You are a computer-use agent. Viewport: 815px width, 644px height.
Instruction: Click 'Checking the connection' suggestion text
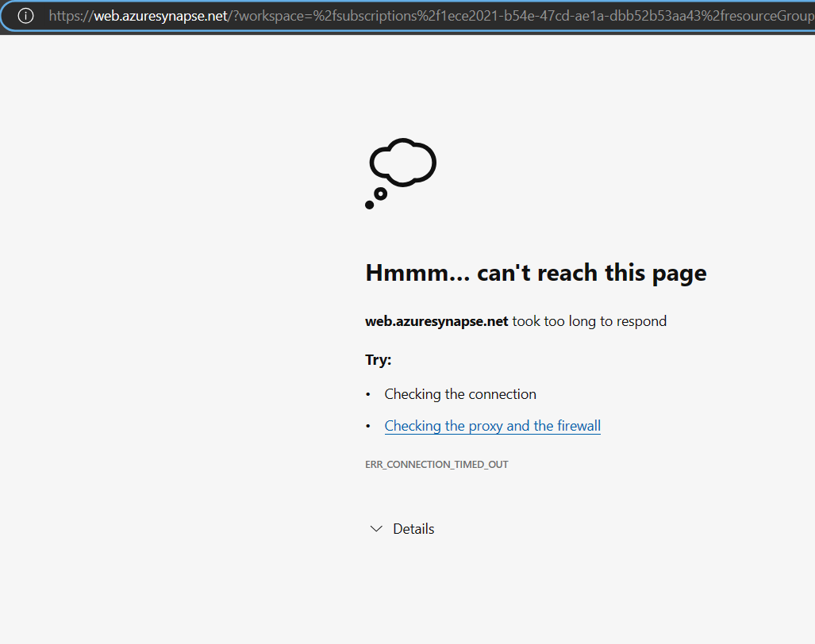(x=460, y=394)
